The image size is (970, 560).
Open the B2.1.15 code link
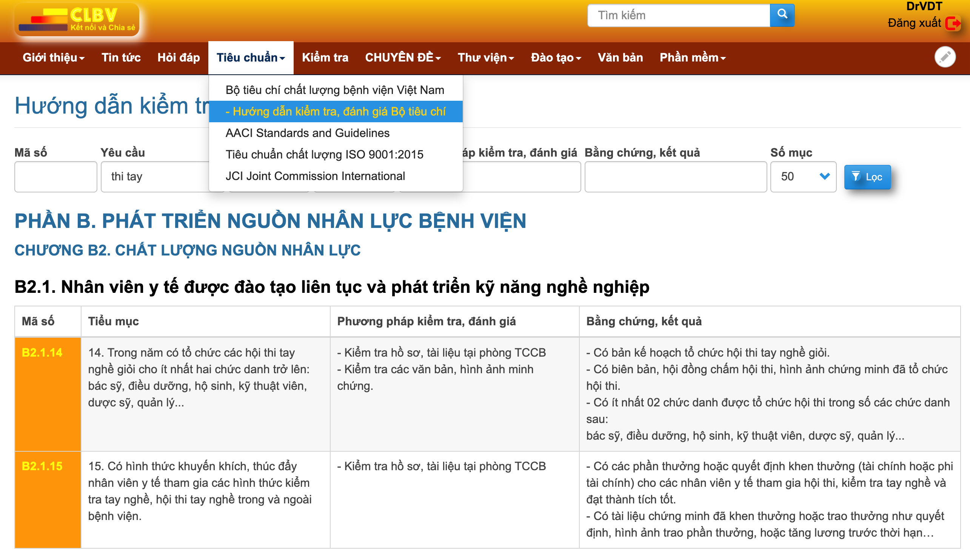point(42,466)
